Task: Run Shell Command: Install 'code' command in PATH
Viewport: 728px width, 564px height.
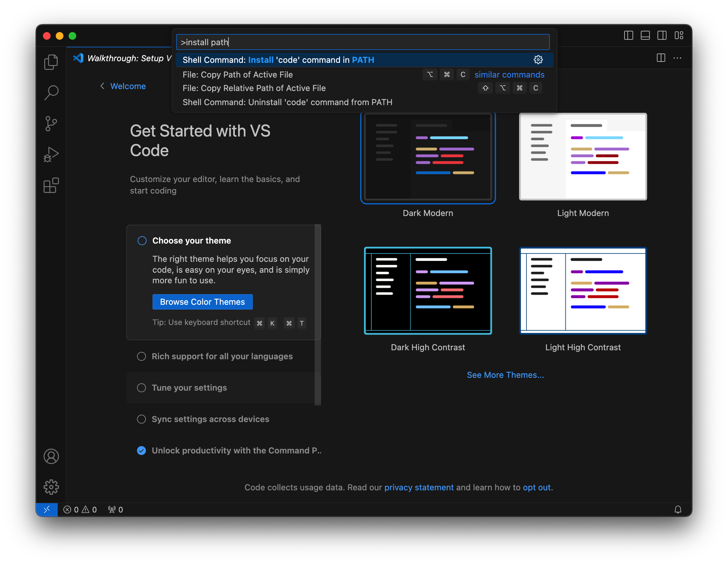Action: 364,60
